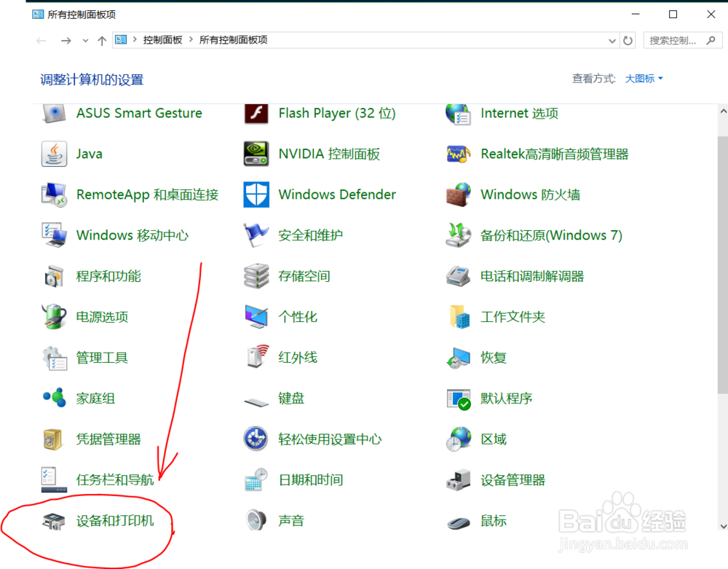This screenshot has width=728, height=569.
Task: Open the 设备管理器 icon
Action: tap(458, 480)
